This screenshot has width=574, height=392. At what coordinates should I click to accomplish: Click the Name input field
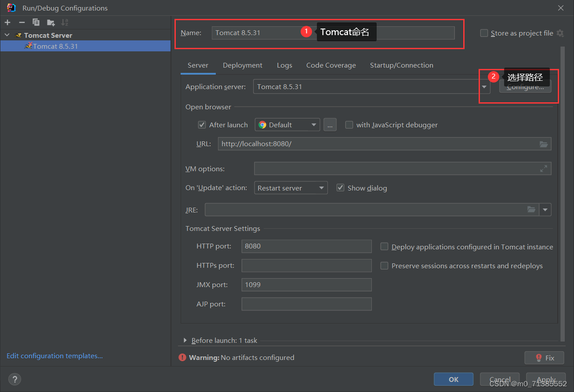coord(333,33)
